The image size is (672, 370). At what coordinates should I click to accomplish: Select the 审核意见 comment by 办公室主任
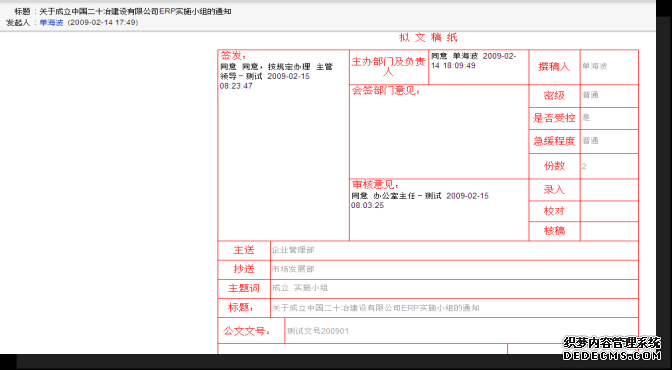(x=420, y=200)
